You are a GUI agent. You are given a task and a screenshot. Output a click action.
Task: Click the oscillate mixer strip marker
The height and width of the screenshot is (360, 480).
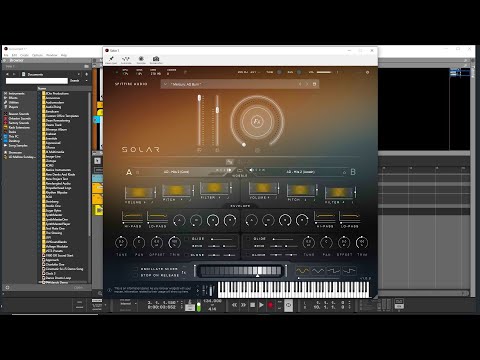pos(257,276)
